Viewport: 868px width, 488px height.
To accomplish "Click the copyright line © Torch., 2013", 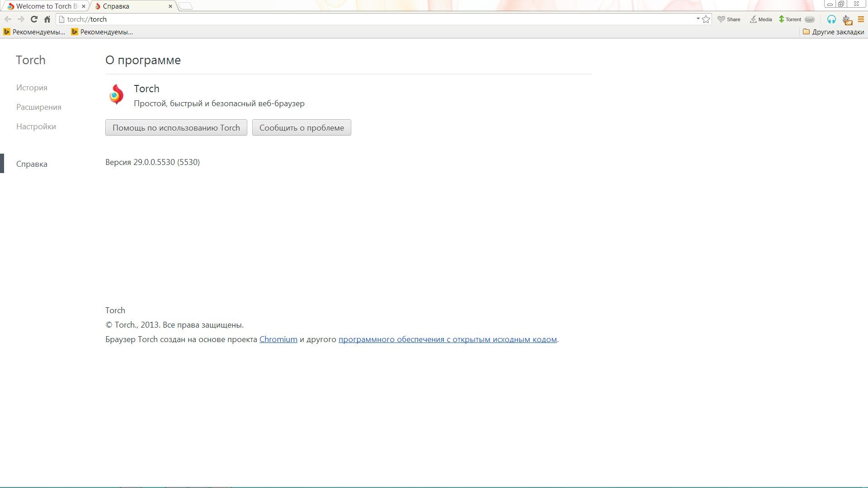I will click(x=175, y=325).
